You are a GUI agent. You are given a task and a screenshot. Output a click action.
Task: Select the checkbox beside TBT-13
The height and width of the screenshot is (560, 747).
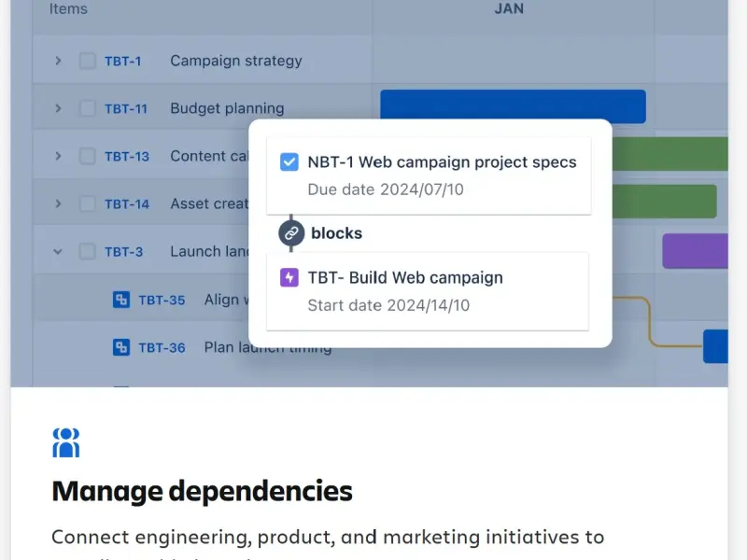tap(88, 156)
